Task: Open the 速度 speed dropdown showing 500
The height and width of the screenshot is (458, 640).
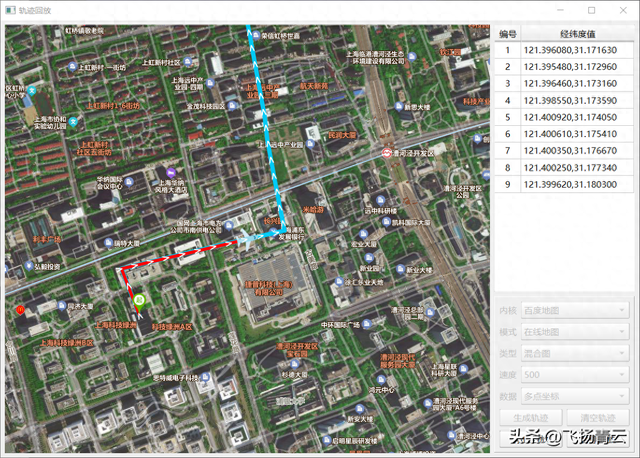Action: (x=575, y=375)
